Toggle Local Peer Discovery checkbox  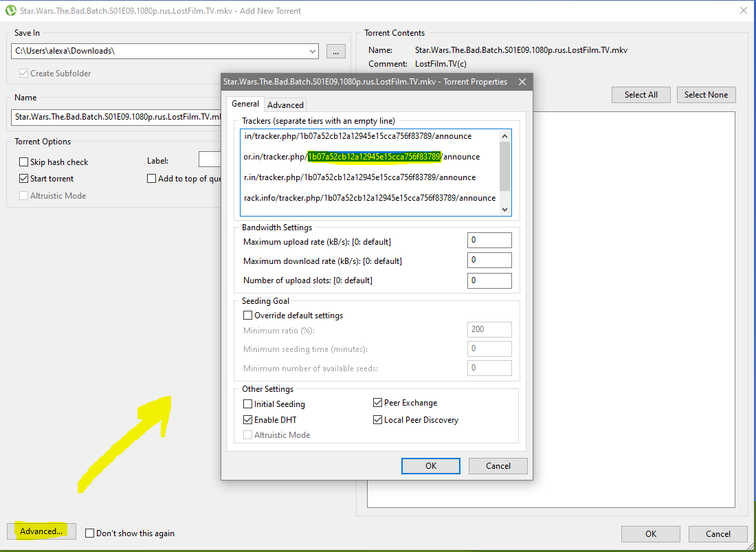[x=377, y=420]
